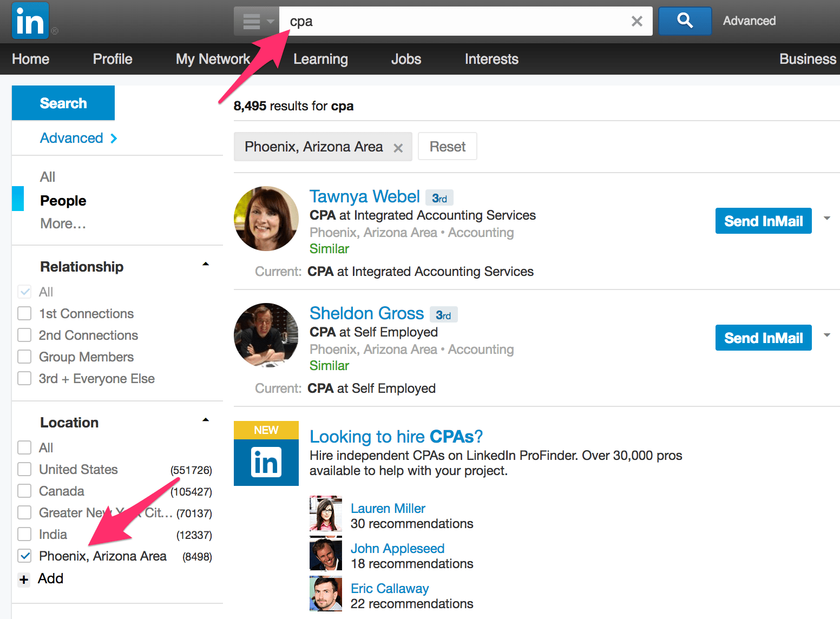Click the blue magnifying glass search button
Viewport: 840px width, 619px height.
coord(685,21)
